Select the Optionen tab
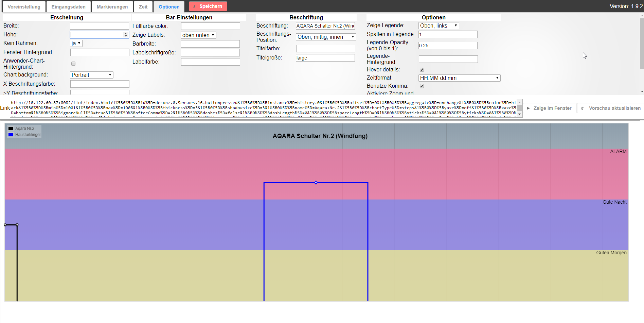Image resolution: width=644 pixels, height=323 pixels. pos(169,7)
